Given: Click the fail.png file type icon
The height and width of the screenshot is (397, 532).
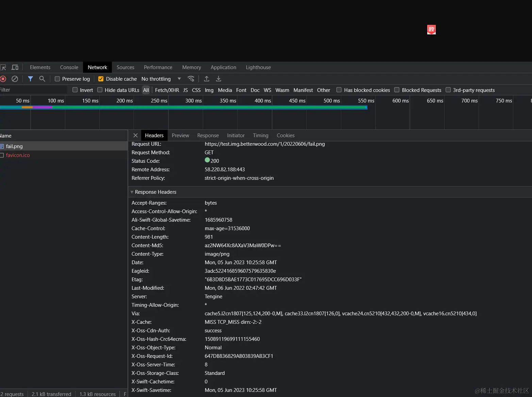Looking at the screenshot, I should (2, 146).
